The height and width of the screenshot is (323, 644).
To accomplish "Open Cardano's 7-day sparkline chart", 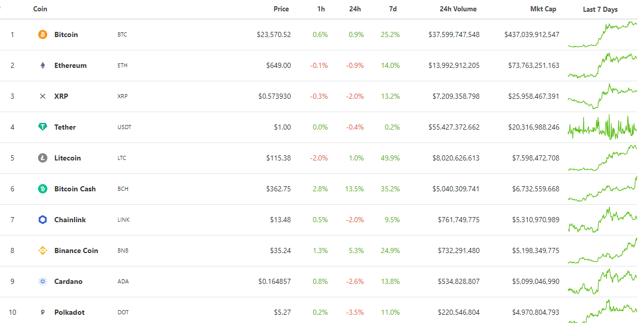I will click(602, 281).
